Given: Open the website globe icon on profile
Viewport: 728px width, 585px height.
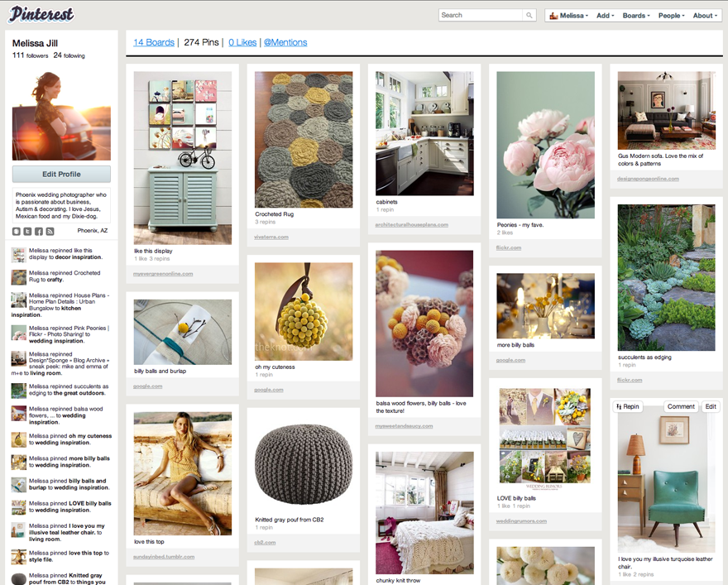Looking at the screenshot, I should coord(17,231).
